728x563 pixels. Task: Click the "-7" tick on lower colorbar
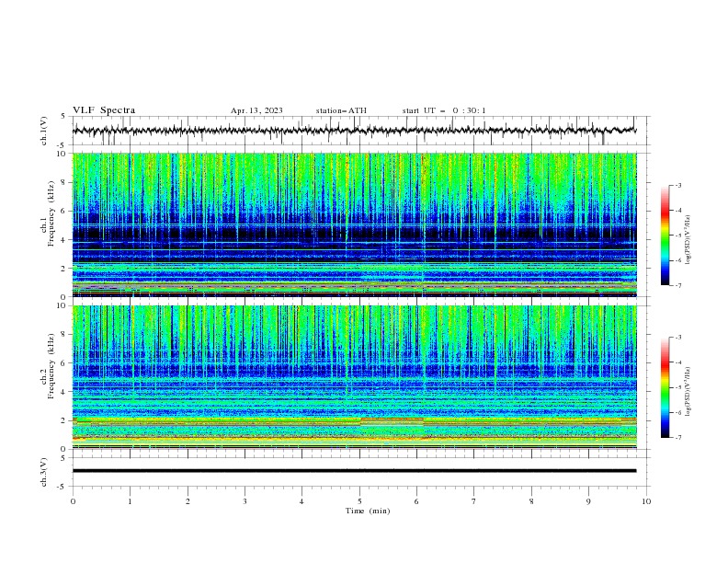(x=677, y=438)
